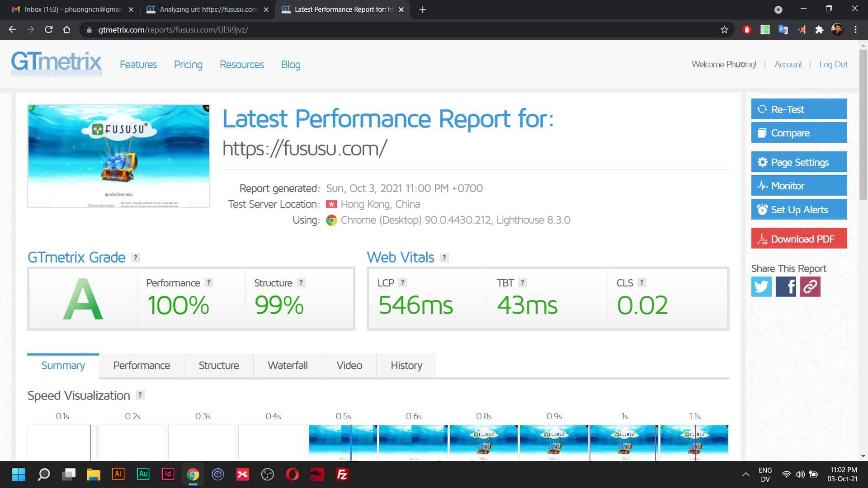Switch to Structure tab

(219, 366)
